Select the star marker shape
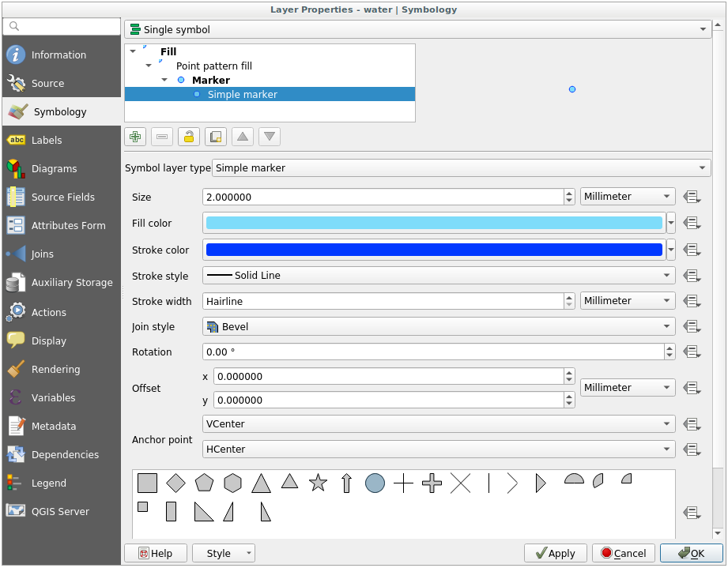The height and width of the screenshot is (568, 728). click(x=318, y=483)
